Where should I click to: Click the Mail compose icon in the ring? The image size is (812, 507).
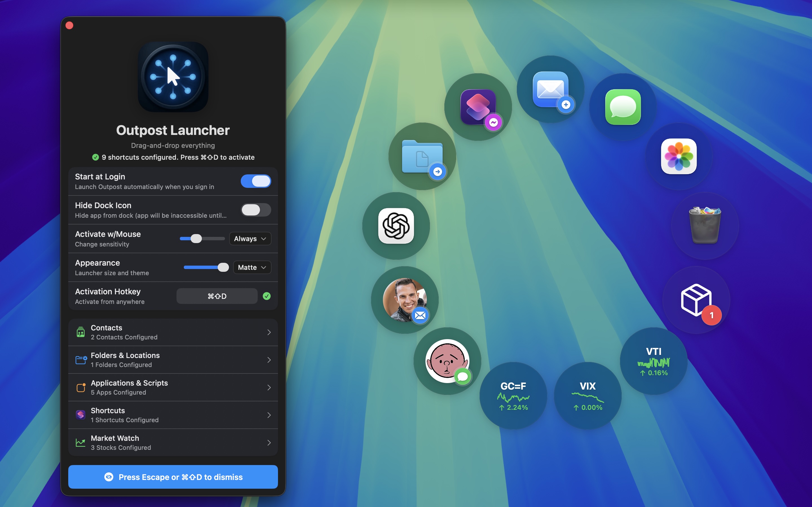coord(550,90)
